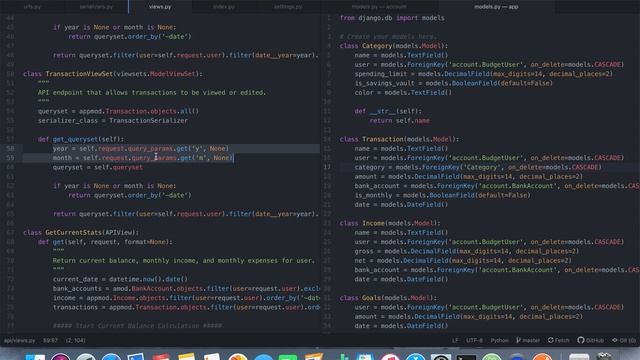The image size is (640, 360).
Task: Change the UTF-8 encoding selector
Action: [474, 340]
